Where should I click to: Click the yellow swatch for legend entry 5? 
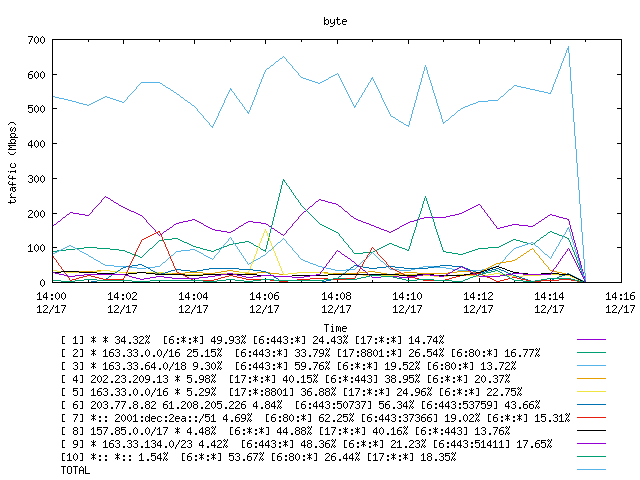[x=591, y=392]
